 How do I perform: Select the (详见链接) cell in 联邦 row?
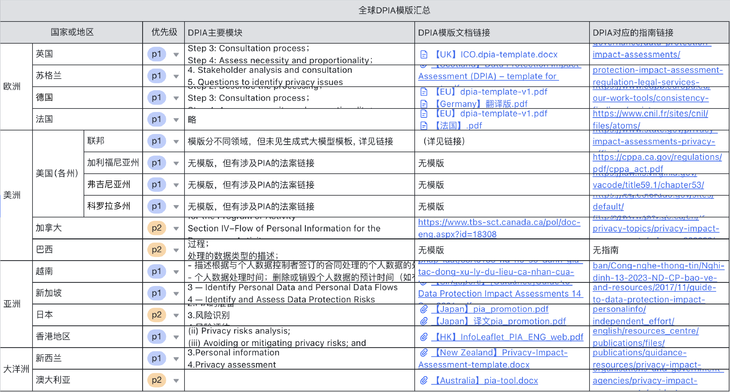(502, 141)
